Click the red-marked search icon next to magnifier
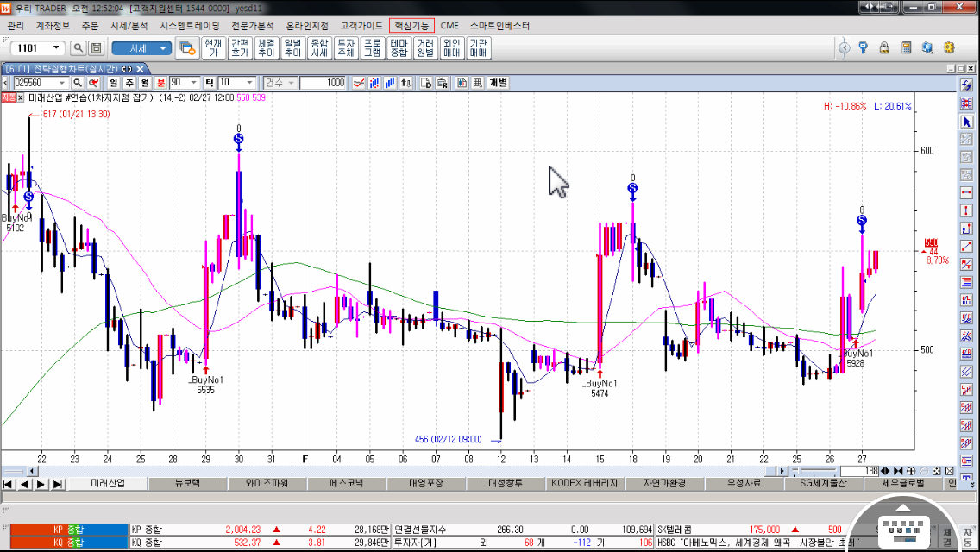 click(x=94, y=83)
